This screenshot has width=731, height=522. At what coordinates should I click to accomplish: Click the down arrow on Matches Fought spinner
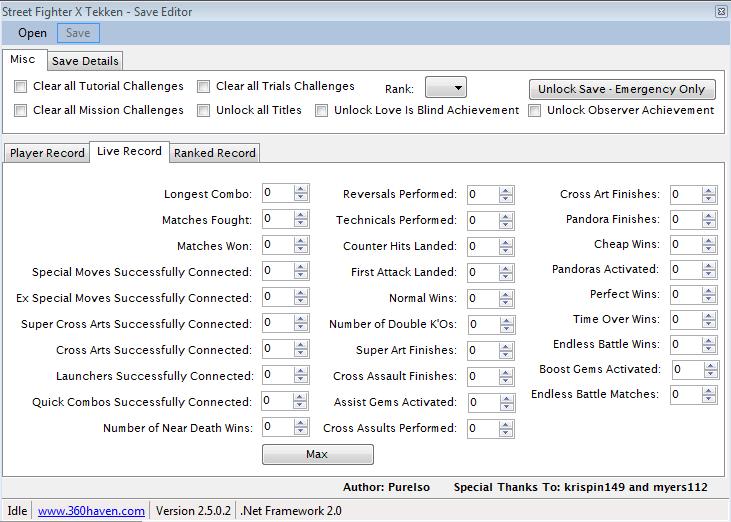301,223
